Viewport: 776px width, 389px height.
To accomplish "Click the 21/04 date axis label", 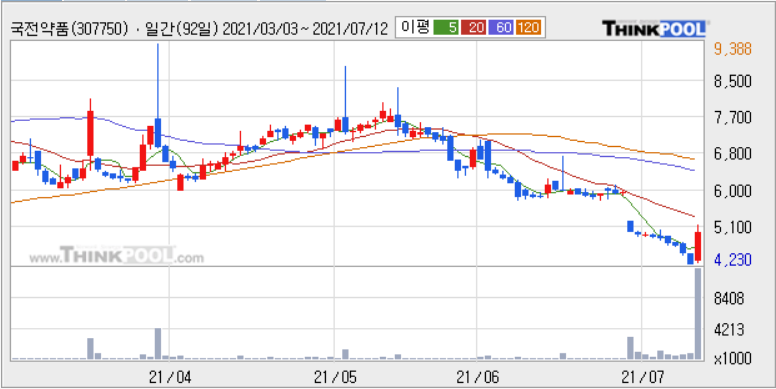I will click(170, 378).
